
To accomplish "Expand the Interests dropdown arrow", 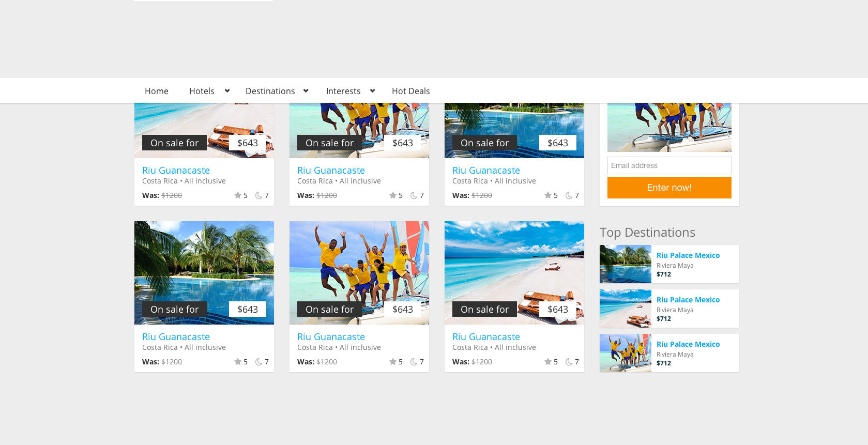I will (x=372, y=91).
